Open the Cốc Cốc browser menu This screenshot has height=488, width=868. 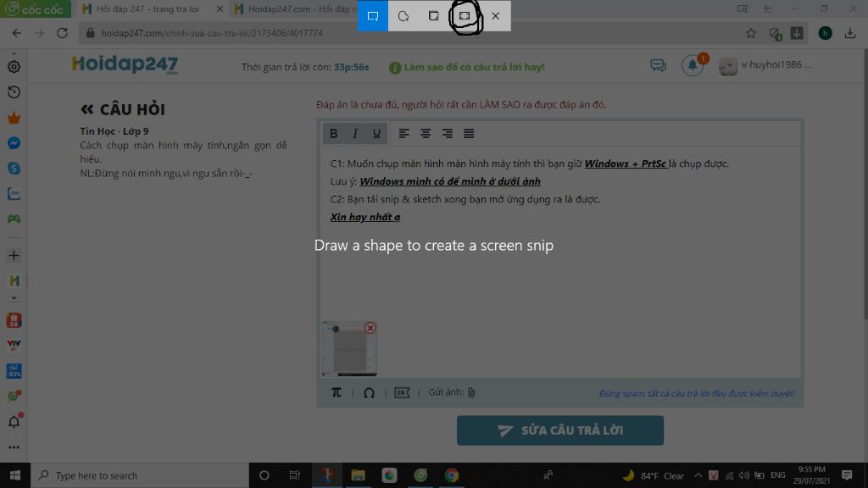tap(34, 8)
